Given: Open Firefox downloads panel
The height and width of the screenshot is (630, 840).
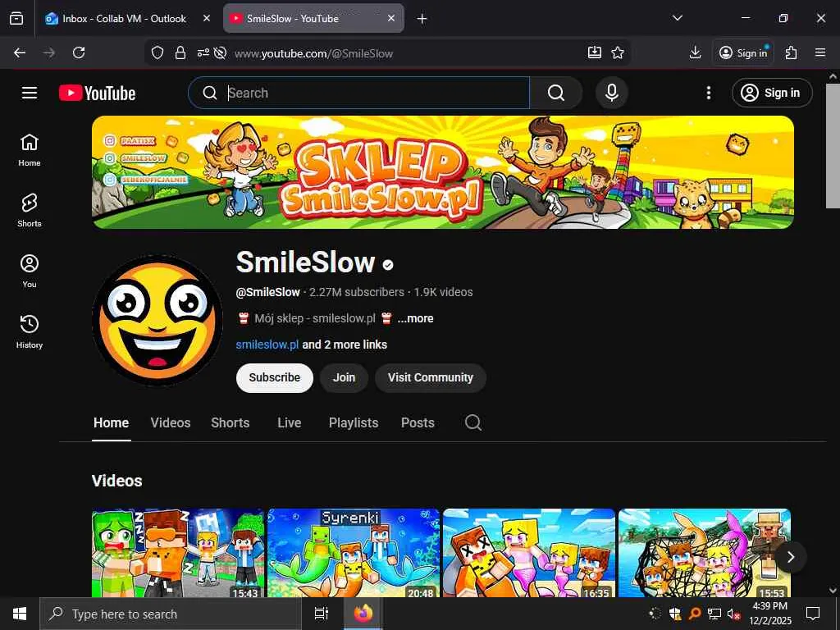Looking at the screenshot, I should (695, 52).
